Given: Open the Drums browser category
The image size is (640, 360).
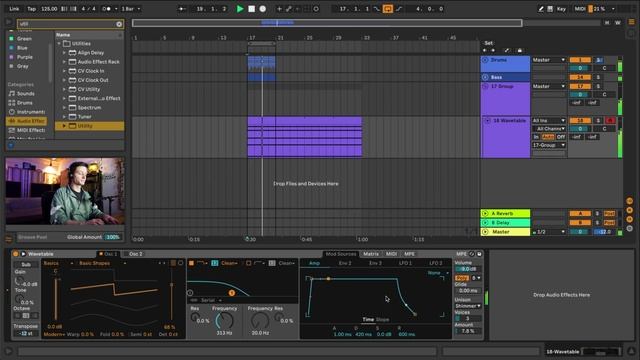Looking at the screenshot, I should tap(24, 103).
